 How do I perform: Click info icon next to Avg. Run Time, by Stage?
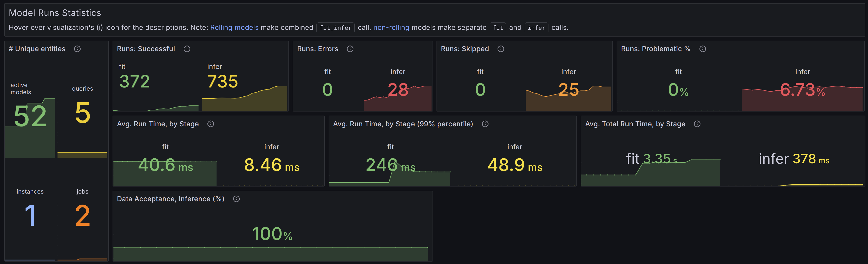click(211, 124)
